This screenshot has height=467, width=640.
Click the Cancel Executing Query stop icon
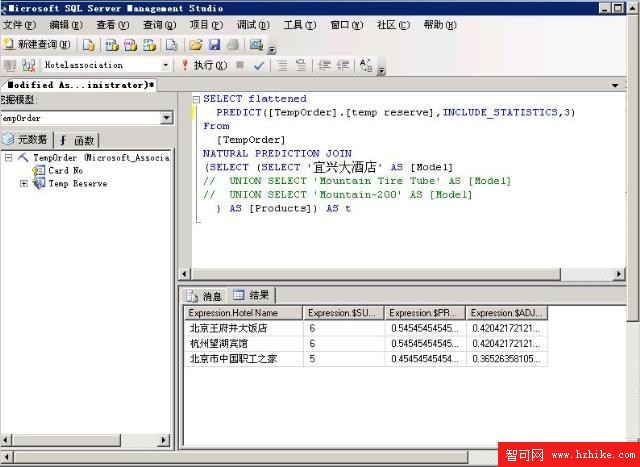[x=240, y=65]
